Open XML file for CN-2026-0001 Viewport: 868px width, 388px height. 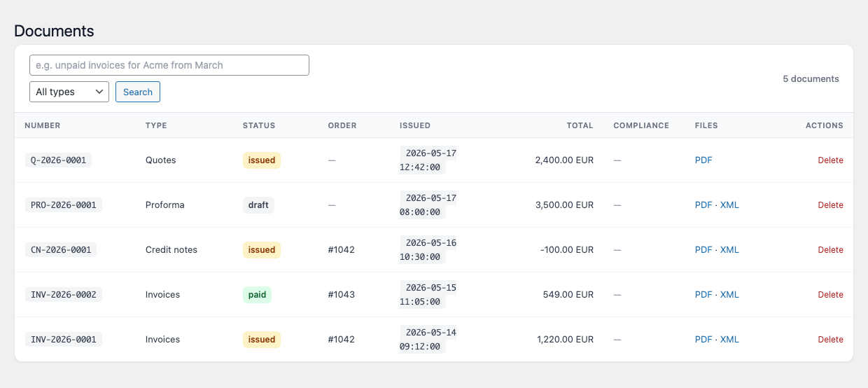[729, 250]
